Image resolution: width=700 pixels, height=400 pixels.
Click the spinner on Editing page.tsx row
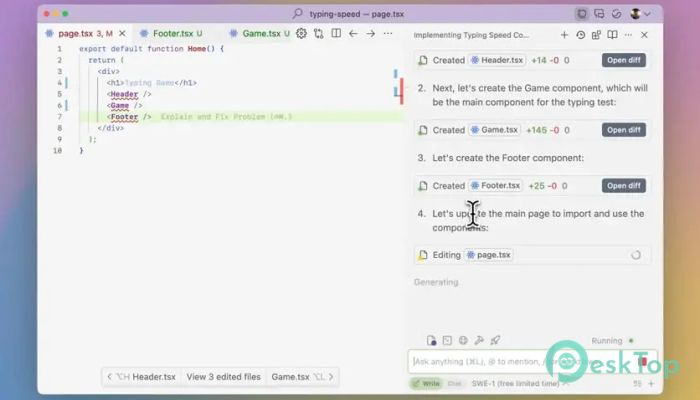[x=636, y=255]
